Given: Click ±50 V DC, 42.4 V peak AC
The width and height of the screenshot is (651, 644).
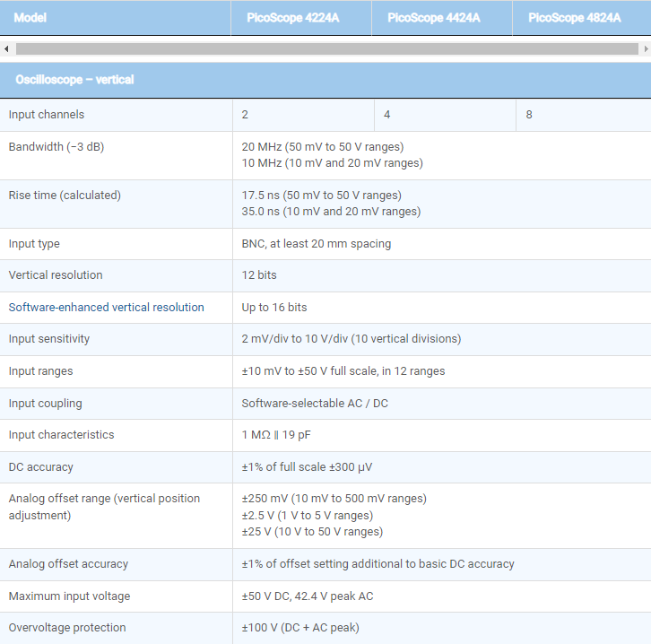Looking at the screenshot, I should 308,596.
